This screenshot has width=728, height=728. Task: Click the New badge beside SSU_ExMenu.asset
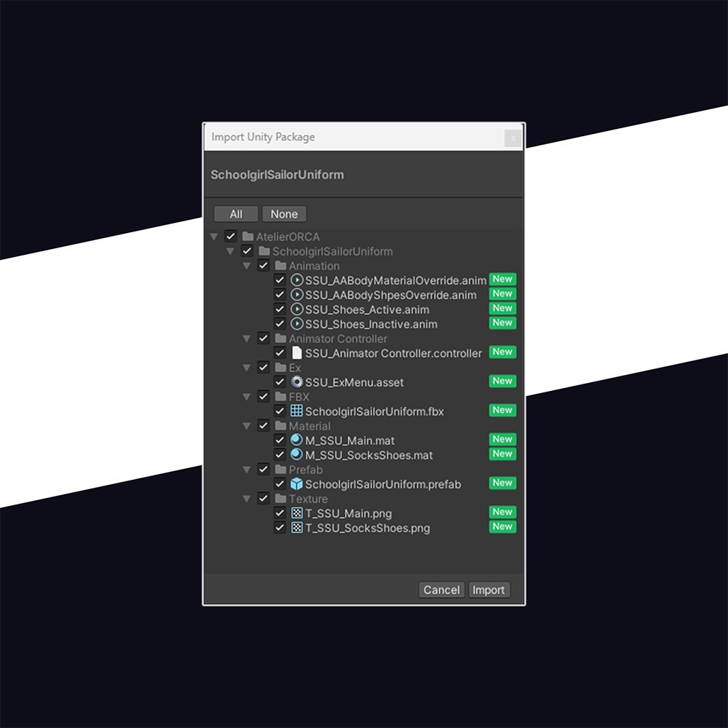(x=502, y=381)
